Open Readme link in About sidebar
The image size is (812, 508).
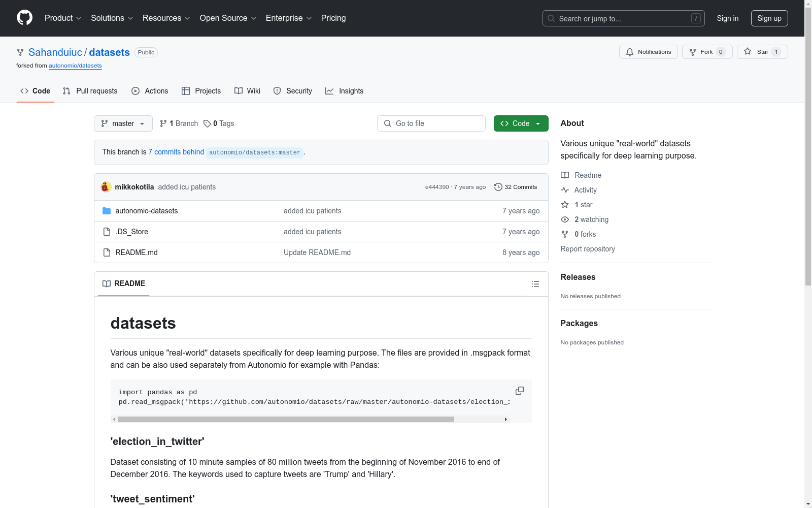(581, 175)
